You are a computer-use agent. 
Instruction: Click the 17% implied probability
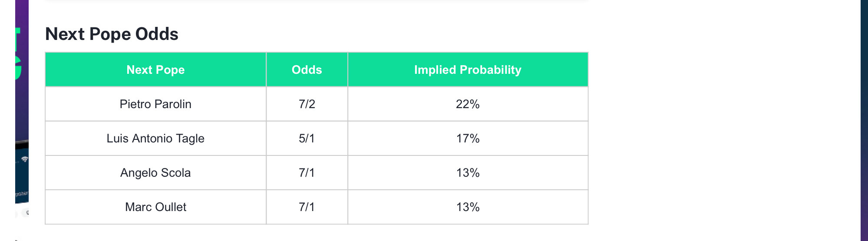(468, 139)
